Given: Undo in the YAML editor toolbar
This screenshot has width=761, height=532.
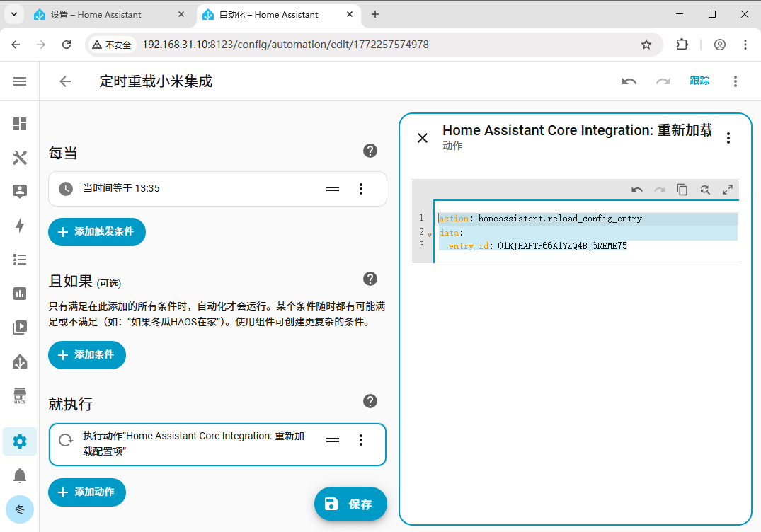Looking at the screenshot, I should pyautogui.click(x=636, y=190).
